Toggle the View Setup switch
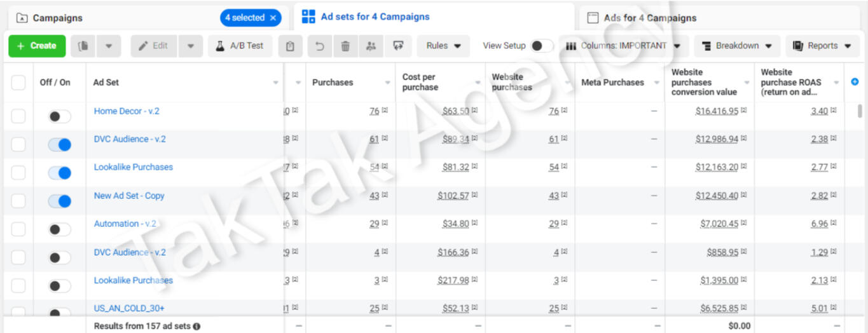868x333 pixels. pos(542,46)
